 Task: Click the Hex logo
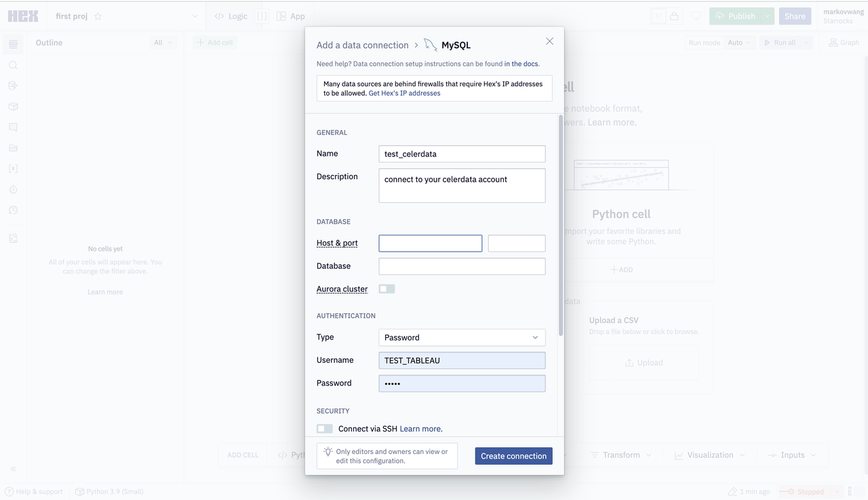(23, 16)
